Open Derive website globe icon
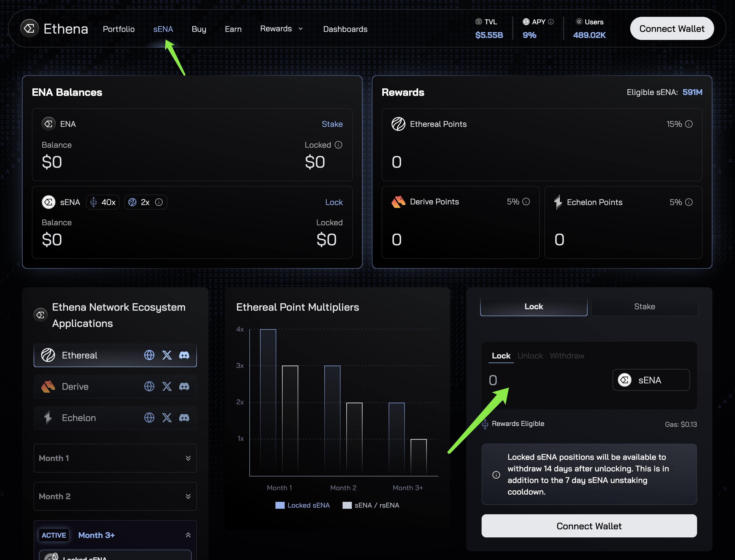This screenshot has height=560, width=735. coord(149,386)
